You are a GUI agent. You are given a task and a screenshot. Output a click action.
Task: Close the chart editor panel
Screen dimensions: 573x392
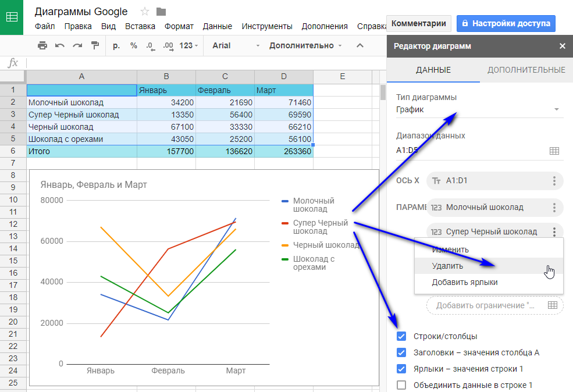click(563, 46)
